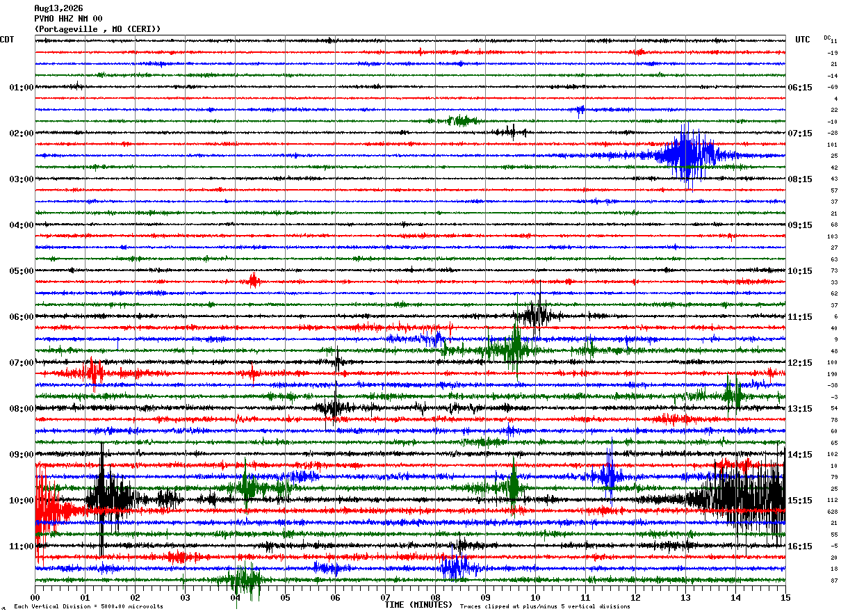Viewport: 841px width, 616px height.
Task: Select the 01:00 CDT time marker
Action: click(22, 88)
